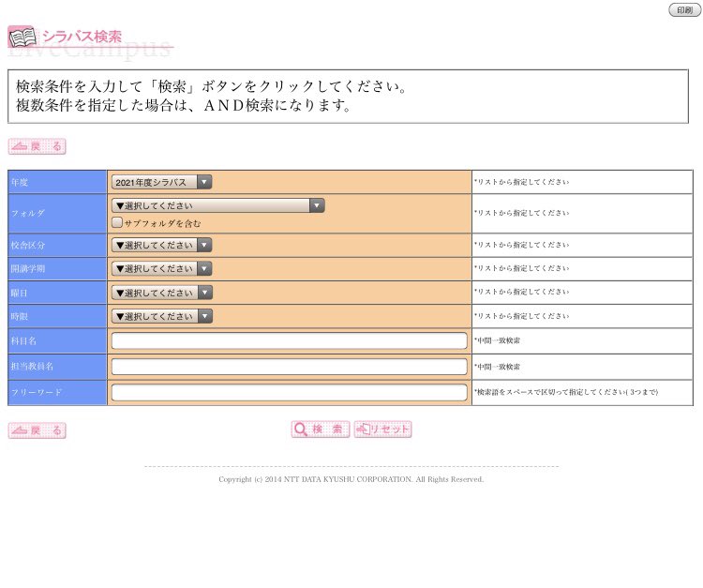Click the NTT DATA KYUSHU copyright text

(x=351, y=479)
